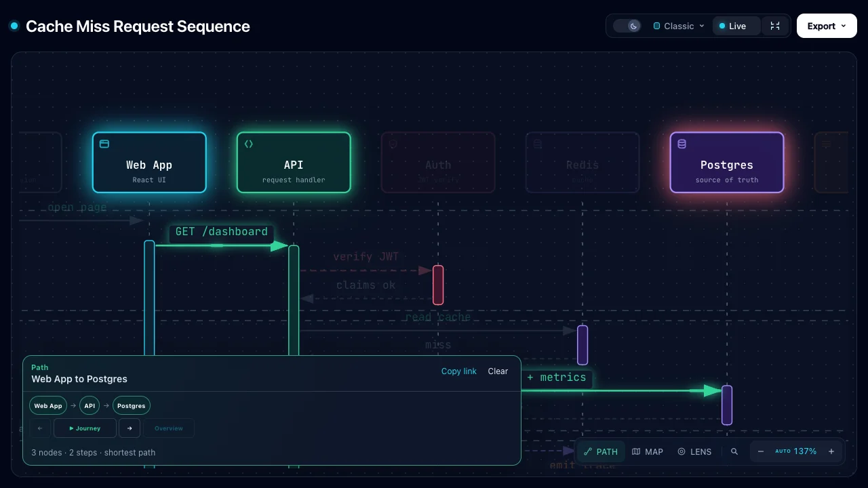Click the Web App path chip
The image size is (868, 488).
[x=48, y=406]
